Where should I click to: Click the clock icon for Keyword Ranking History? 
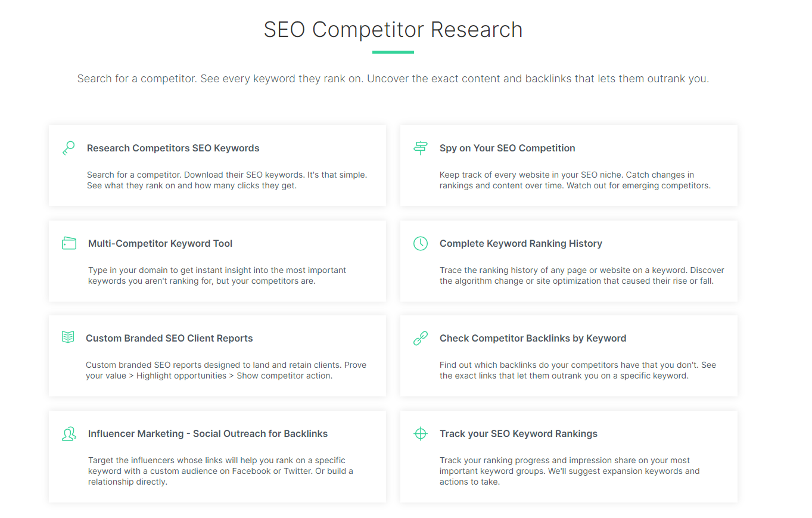point(421,243)
